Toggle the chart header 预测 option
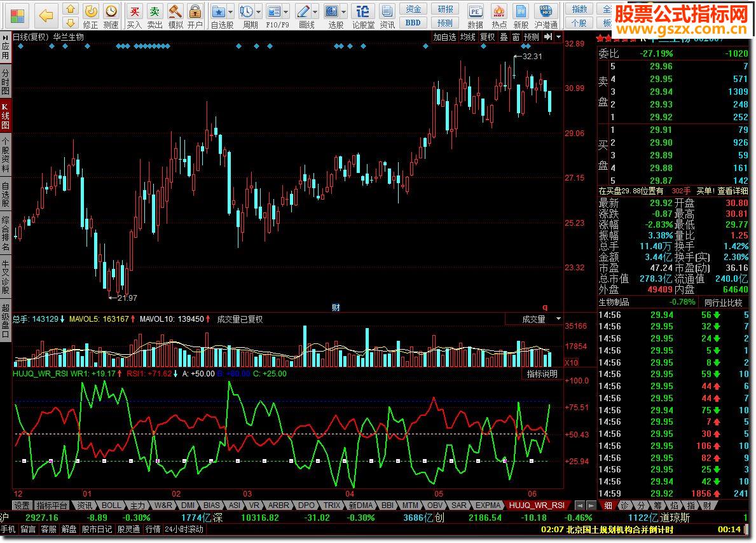Viewport: 756px width, 543px height. pos(532,37)
